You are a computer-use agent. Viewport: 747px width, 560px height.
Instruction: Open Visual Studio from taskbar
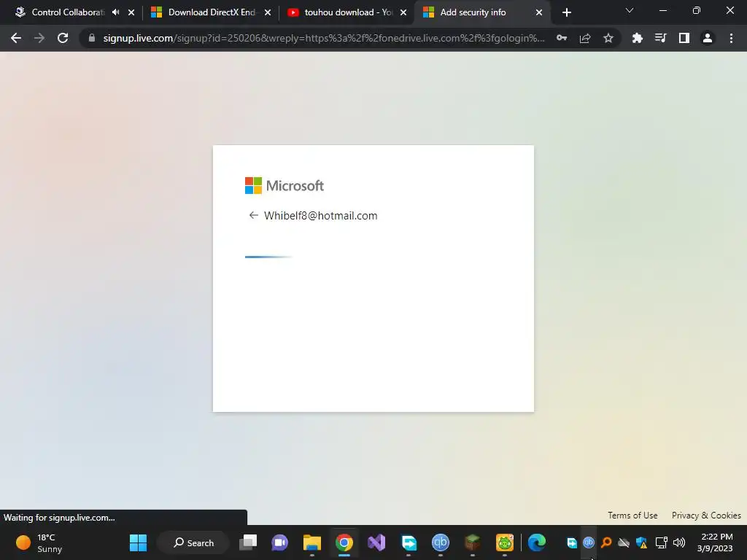376,542
